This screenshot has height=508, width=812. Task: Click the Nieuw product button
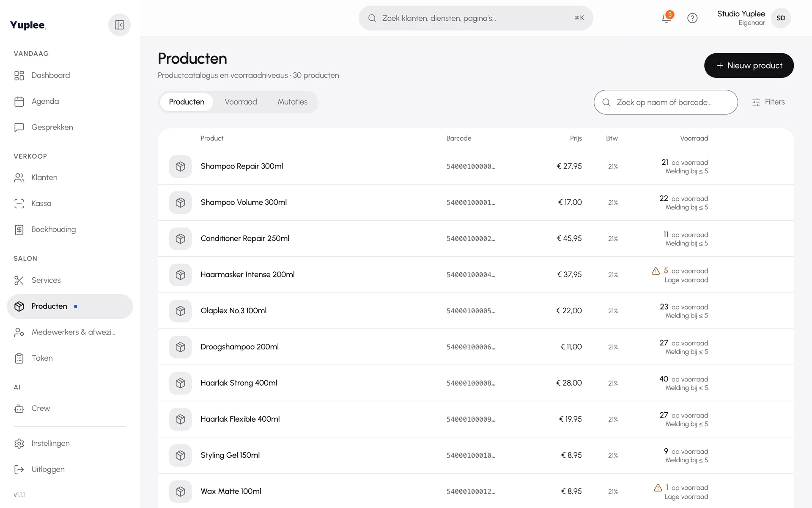[749, 66]
